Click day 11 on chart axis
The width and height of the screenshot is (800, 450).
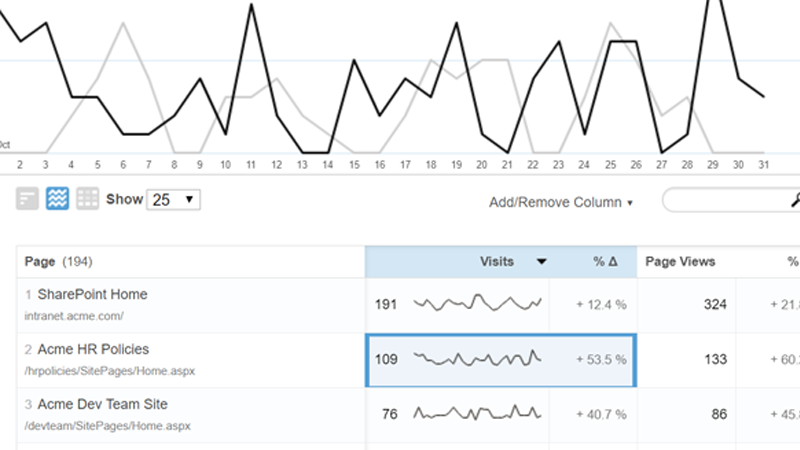pyautogui.click(x=251, y=165)
